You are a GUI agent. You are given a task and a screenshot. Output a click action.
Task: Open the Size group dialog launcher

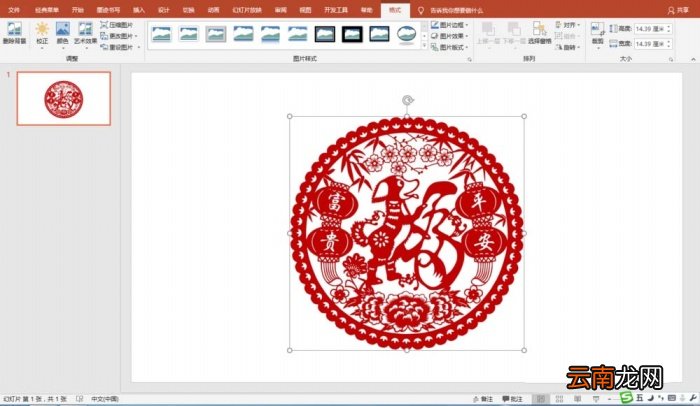pos(671,59)
